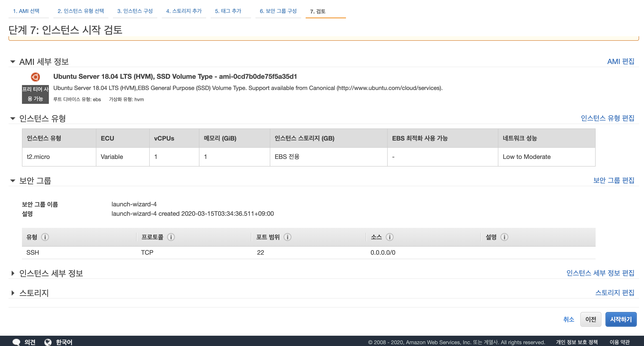Click info icon next to 소스 column
The height and width of the screenshot is (346, 644).
(389, 237)
